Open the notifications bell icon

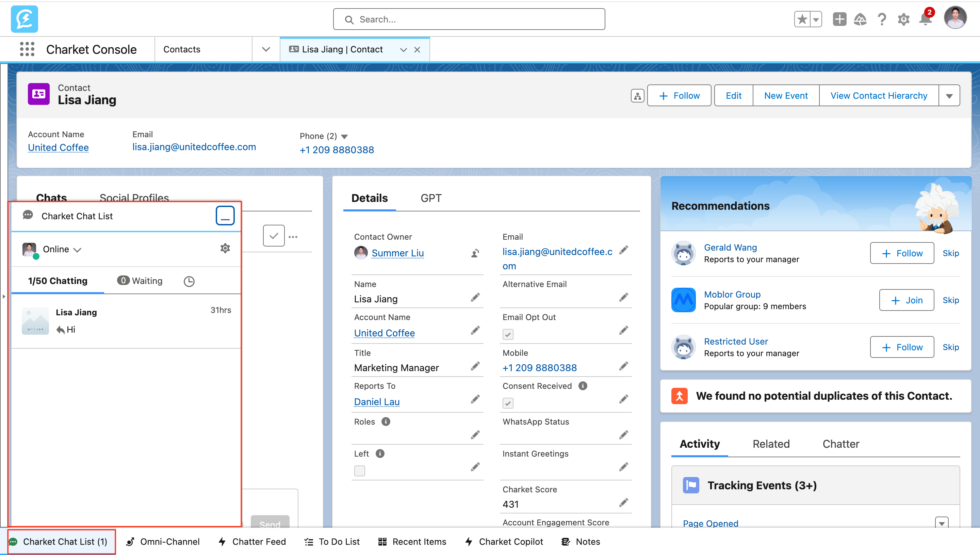[925, 18]
